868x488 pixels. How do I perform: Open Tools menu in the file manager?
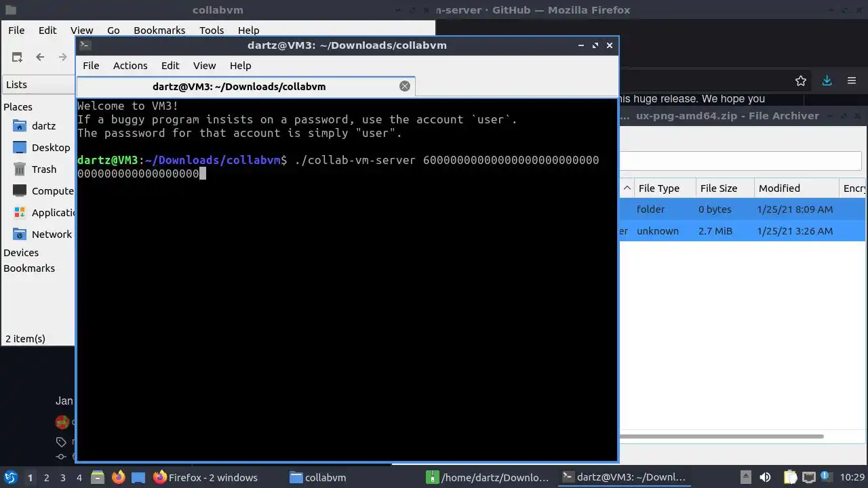tap(212, 30)
